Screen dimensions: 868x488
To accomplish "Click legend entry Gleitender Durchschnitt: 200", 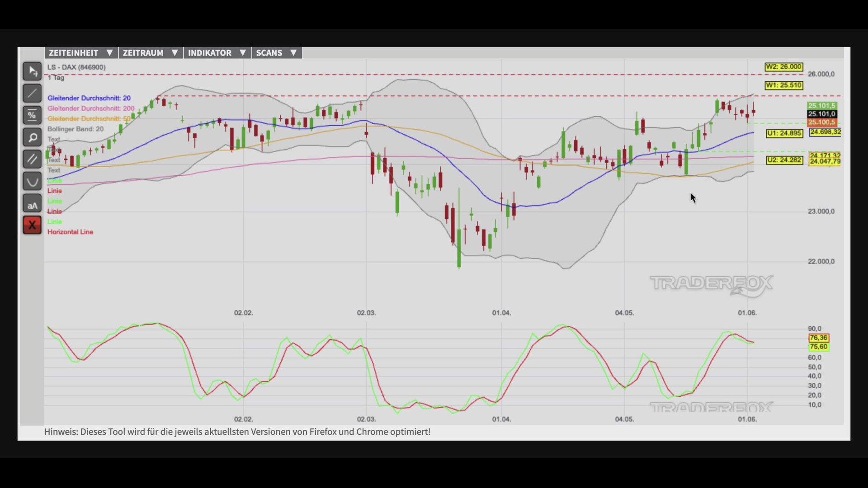I will click(x=91, y=108).
